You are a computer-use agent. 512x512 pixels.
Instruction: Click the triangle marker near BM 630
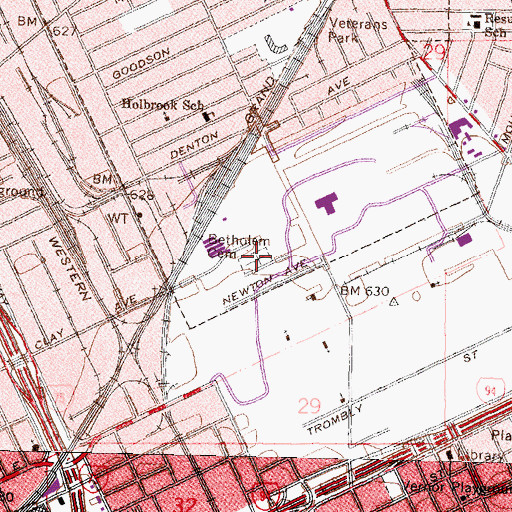394,302
